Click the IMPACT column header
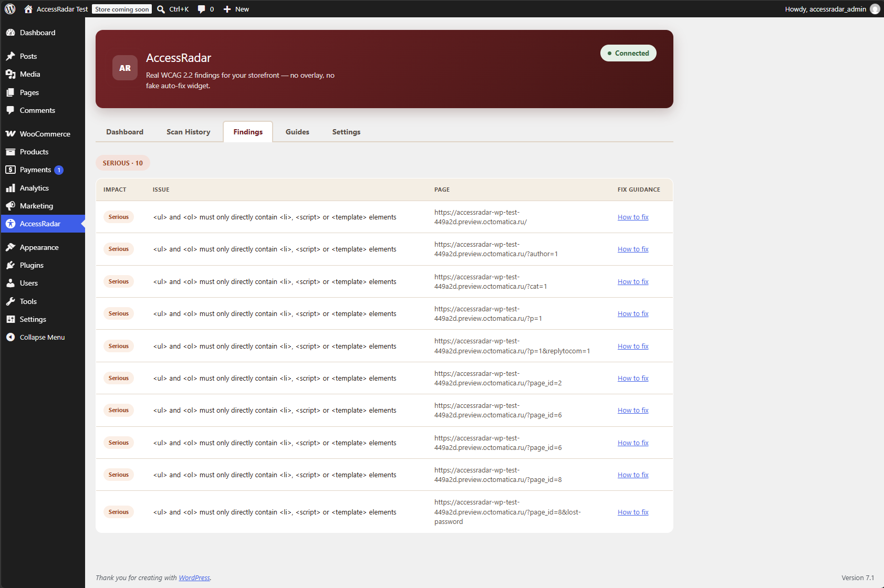 [x=115, y=190]
